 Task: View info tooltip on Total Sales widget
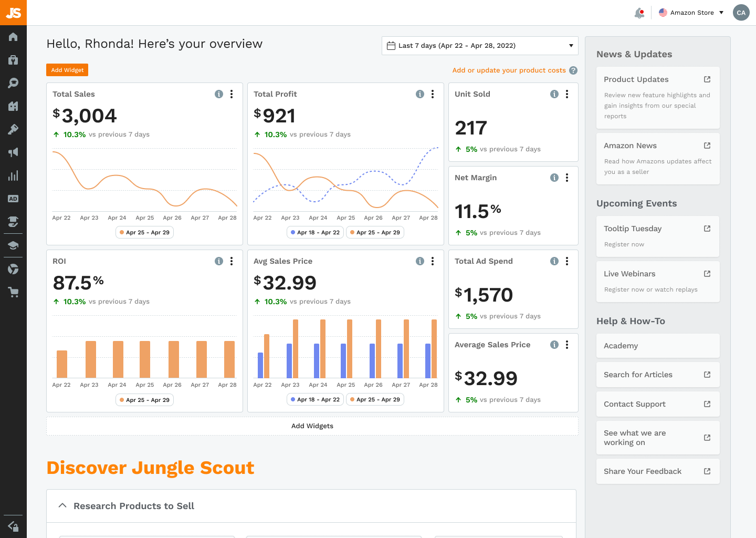[x=219, y=94]
